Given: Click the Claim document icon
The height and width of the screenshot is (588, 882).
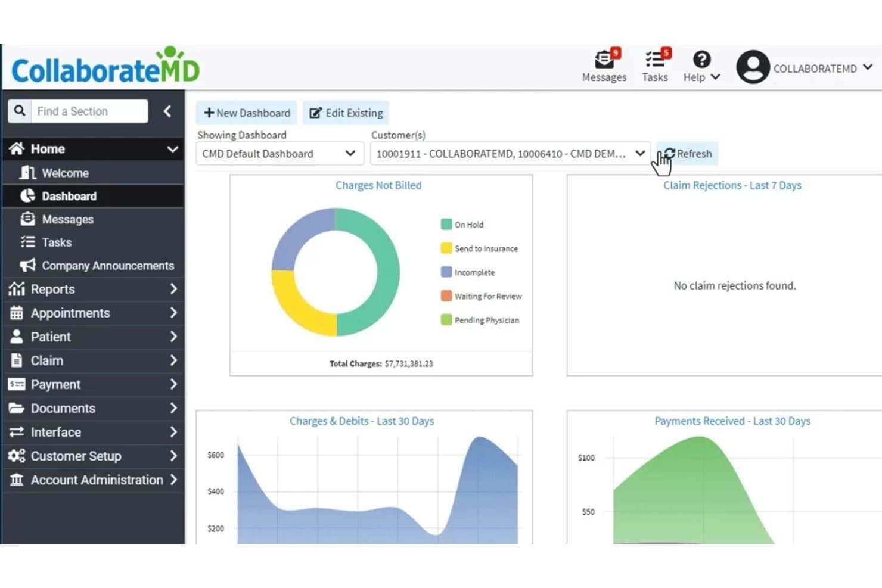Looking at the screenshot, I should [17, 360].
